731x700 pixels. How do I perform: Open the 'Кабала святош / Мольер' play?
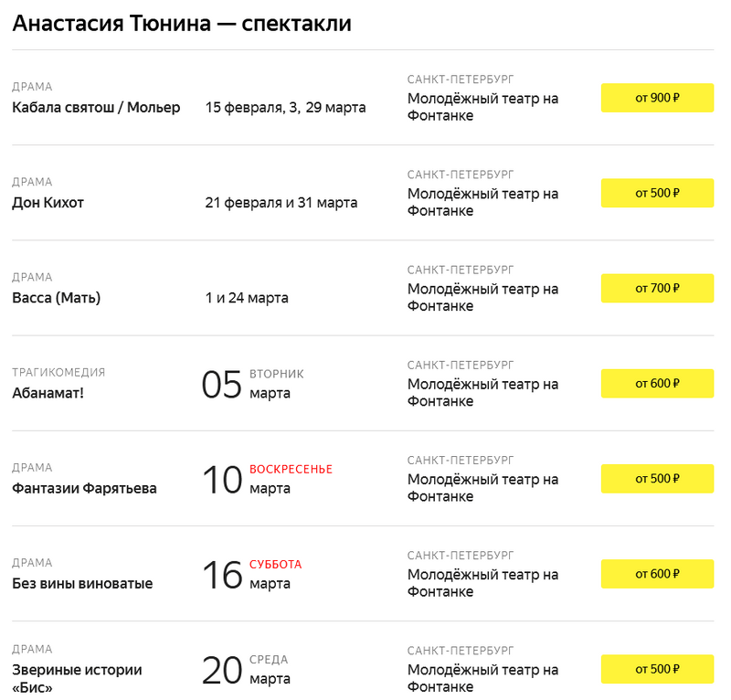click(x=96, y=108)
